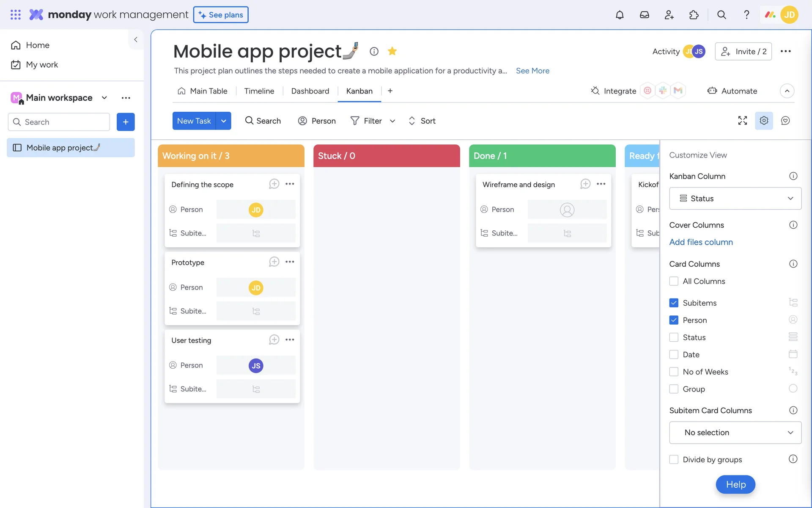Click the Working on it orange header
This screenshot has width=812, height=508.
point(231,156)
